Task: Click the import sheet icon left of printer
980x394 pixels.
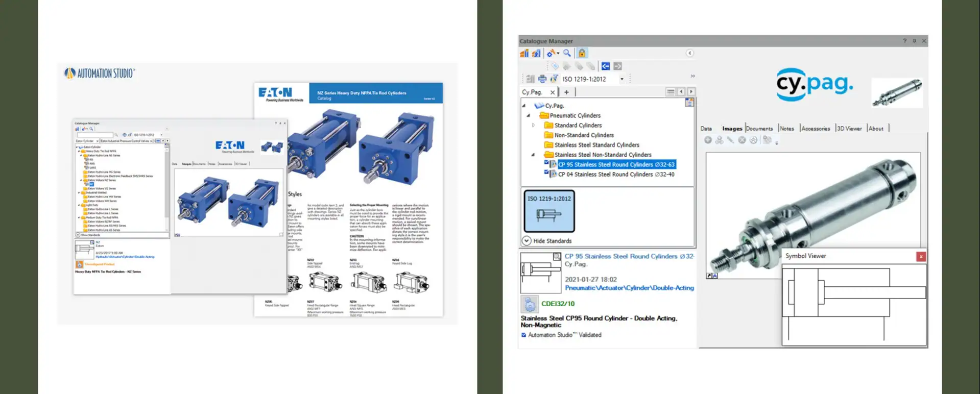Action: tap(531, 79)
